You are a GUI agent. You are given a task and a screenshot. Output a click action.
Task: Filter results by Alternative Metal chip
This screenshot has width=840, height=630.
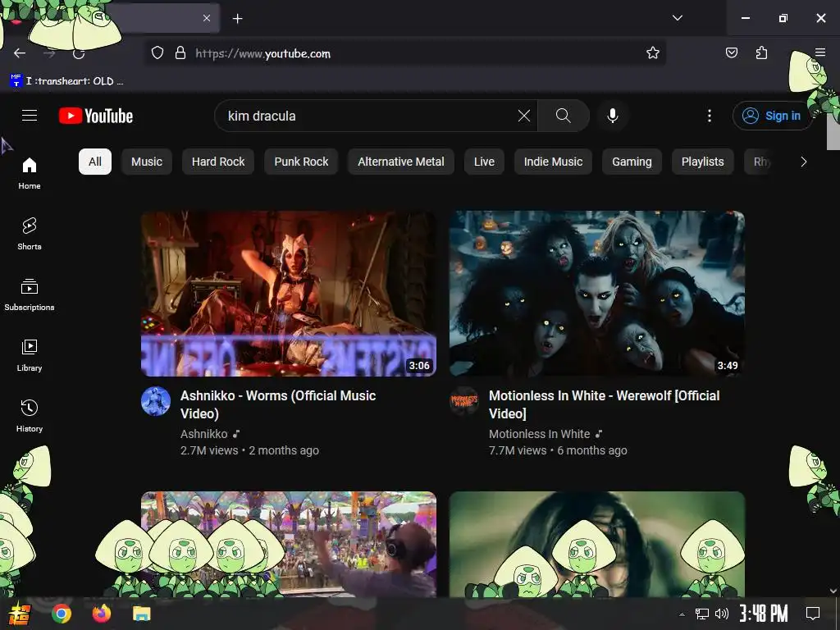click(x=400, y=162)
